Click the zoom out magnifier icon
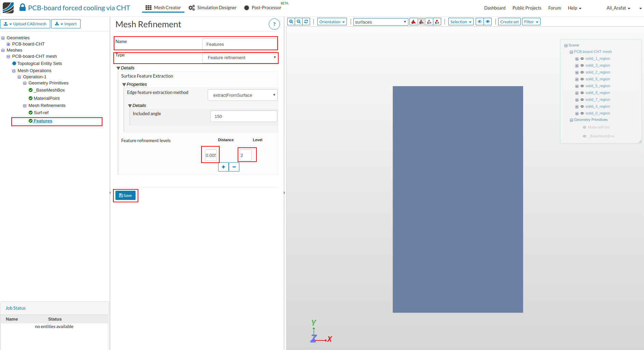 (x=299, y=22)
